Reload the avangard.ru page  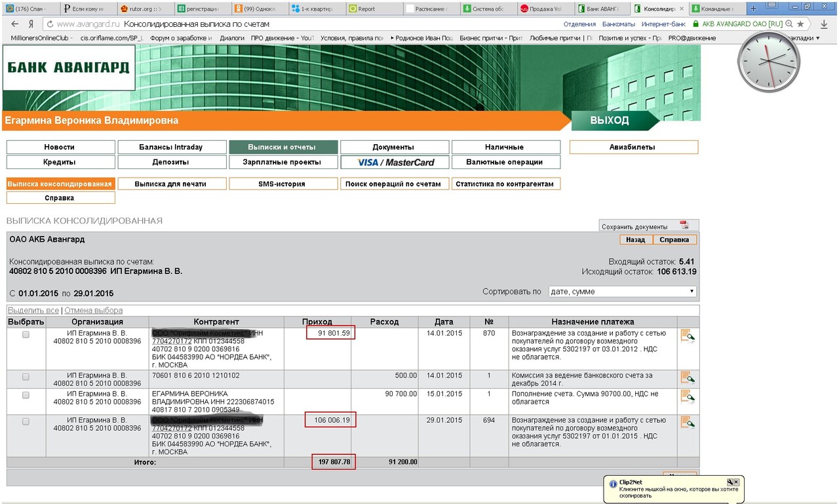(x=50, y=24)
